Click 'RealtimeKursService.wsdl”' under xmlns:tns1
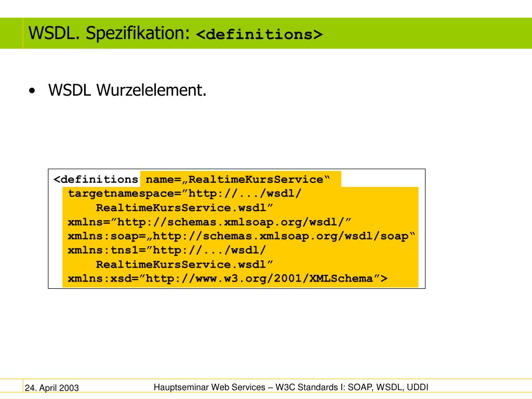This screenshot has height=399, width=532. coord(184,264)
